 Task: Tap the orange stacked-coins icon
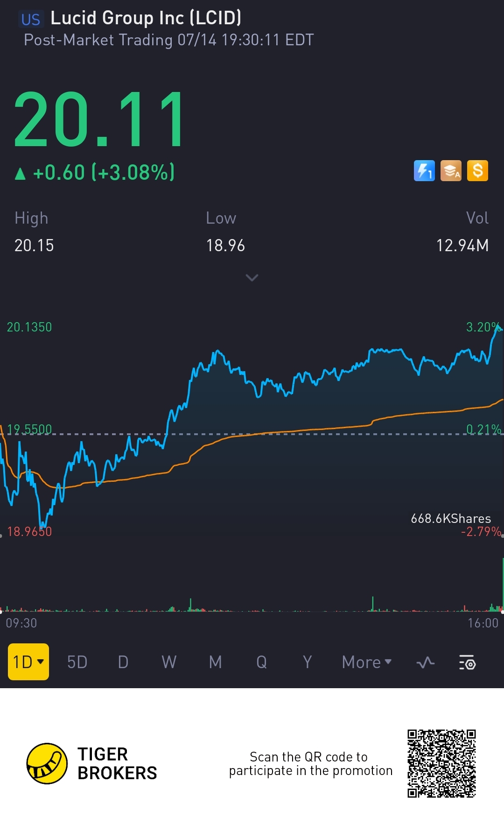[x=451, y=171]
